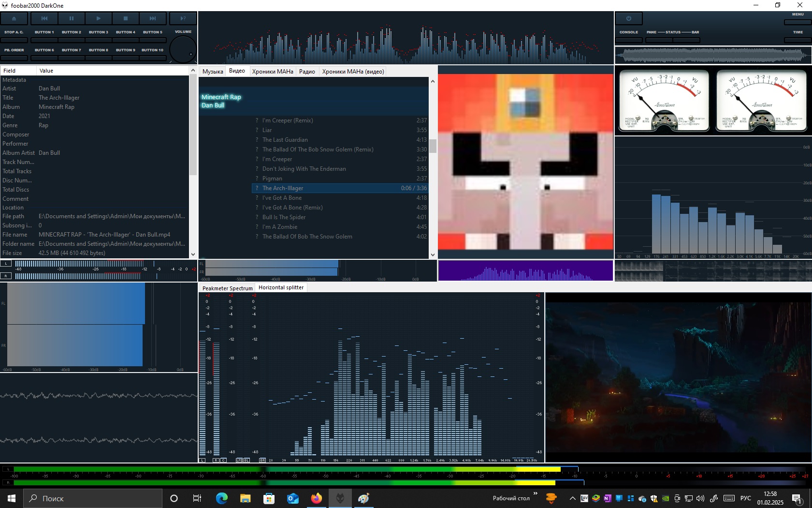
Task: Toggle the Time display button
Action: coord(797,40)
